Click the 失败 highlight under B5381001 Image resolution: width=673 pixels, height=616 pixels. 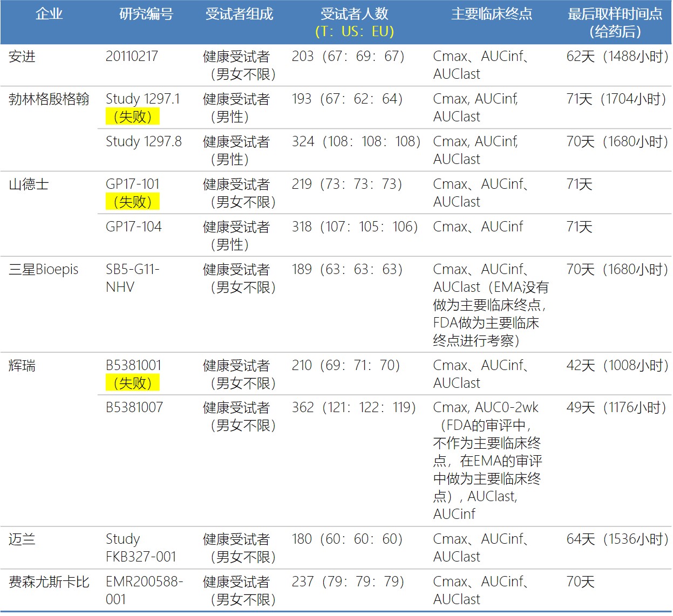[133, 383]
